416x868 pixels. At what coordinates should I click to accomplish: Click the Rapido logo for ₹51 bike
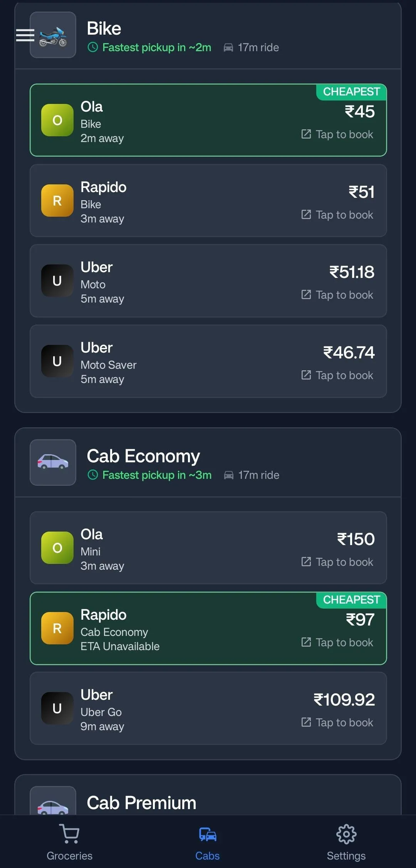pos(57,201)
